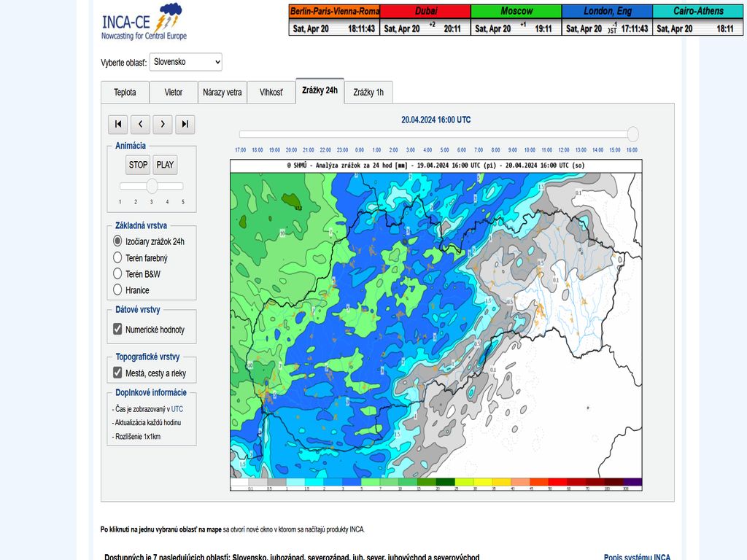The width and height of the screenshot is (747, 560).
Task: Click the UTC link in info panel
Action: click(x=177, y=409)
